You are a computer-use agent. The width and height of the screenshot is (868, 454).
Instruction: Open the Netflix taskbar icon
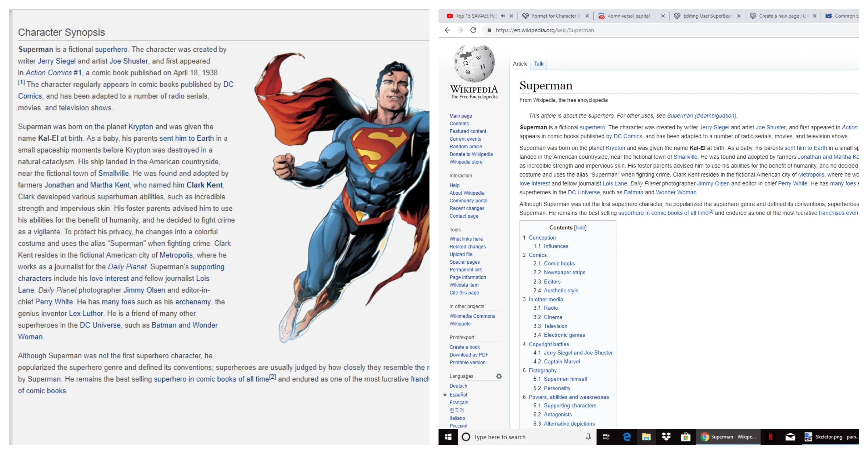(x=770, y=437)
